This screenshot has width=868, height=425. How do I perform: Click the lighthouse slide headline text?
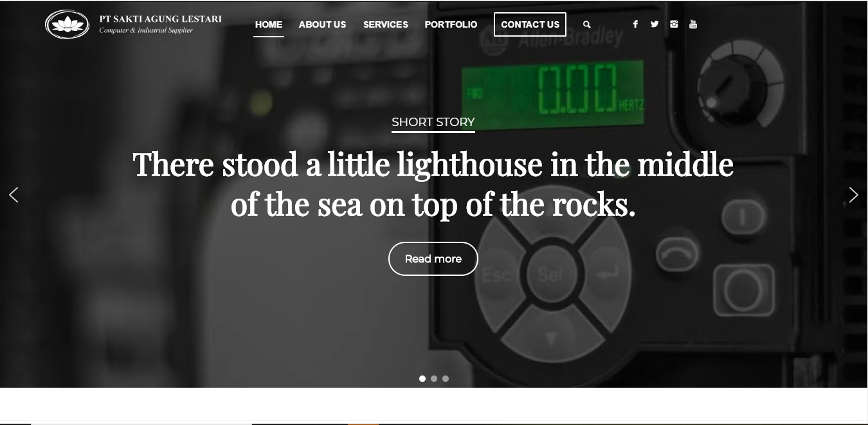point(433,184)
